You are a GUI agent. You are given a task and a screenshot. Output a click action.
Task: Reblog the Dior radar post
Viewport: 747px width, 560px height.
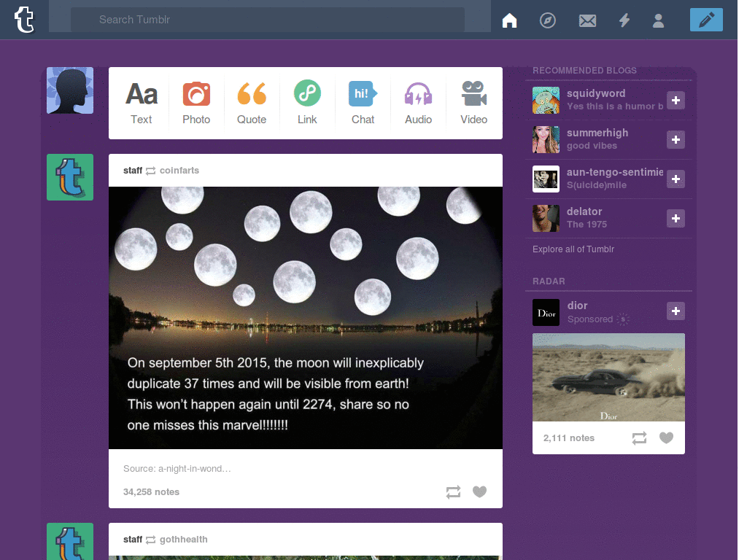(639, 438)
